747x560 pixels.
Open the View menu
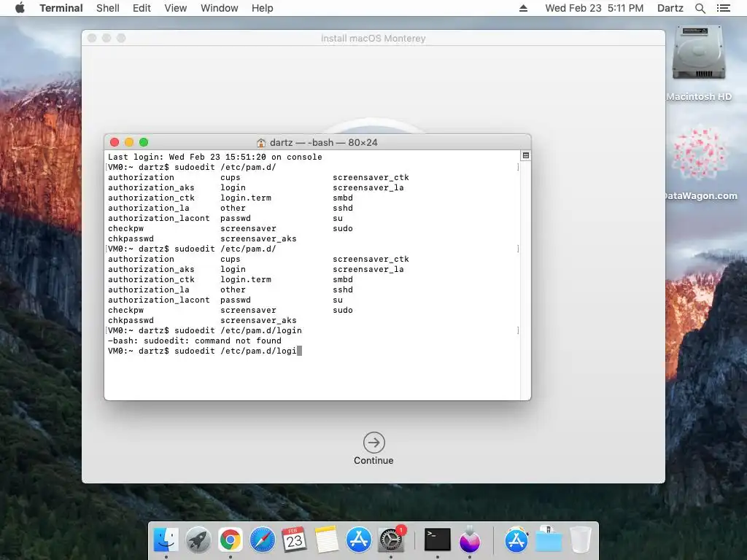click(x=175, y=8)
